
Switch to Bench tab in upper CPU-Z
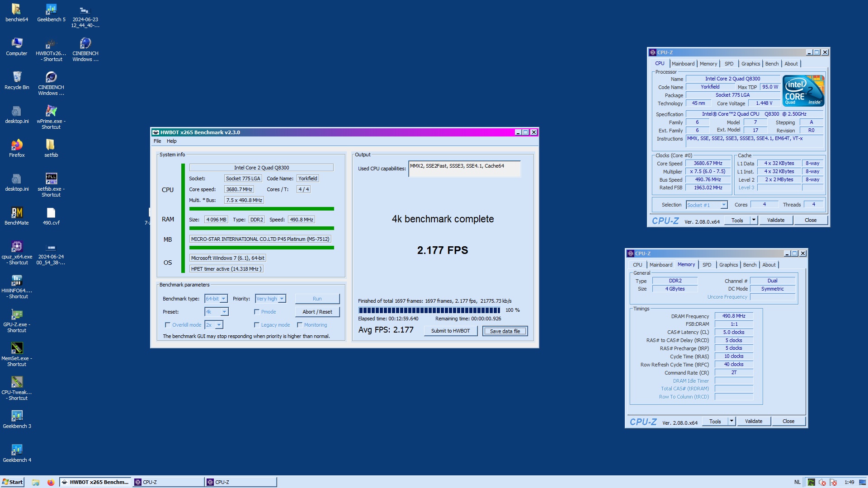772,64
